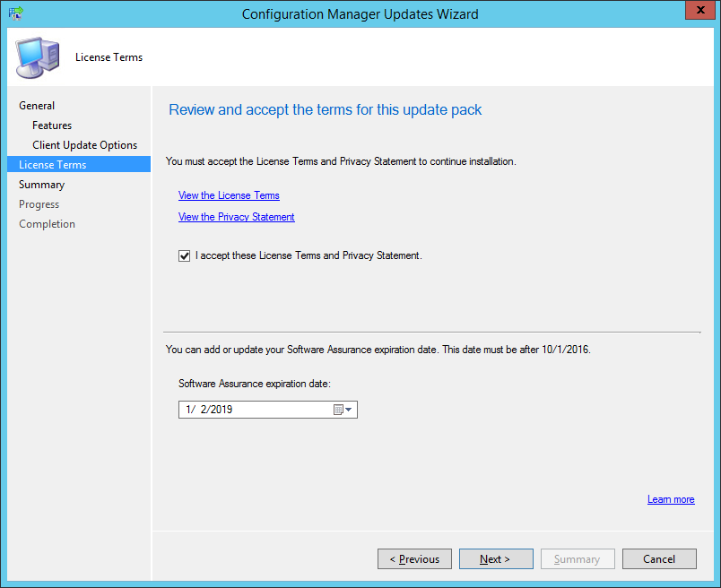Select the Features step in sidebar
Image resolution: width=721 pixels, height=588 pixels.
click(52, 125)
